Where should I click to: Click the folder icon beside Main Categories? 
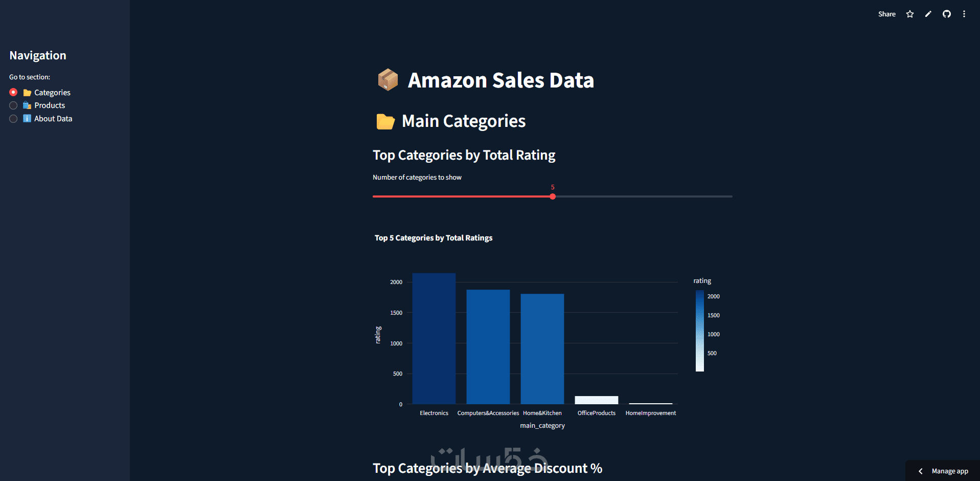(385, 121)
